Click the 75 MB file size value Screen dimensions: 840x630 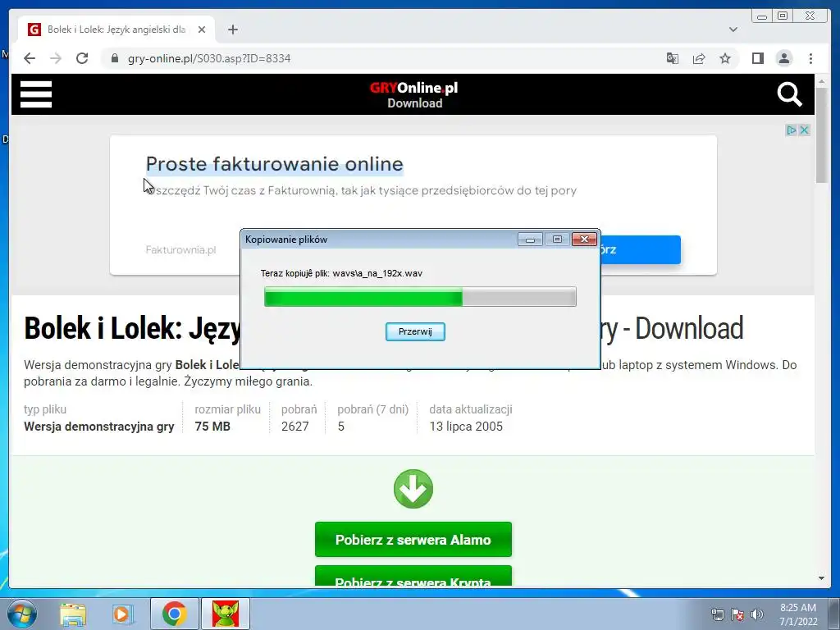coord(212,427)
